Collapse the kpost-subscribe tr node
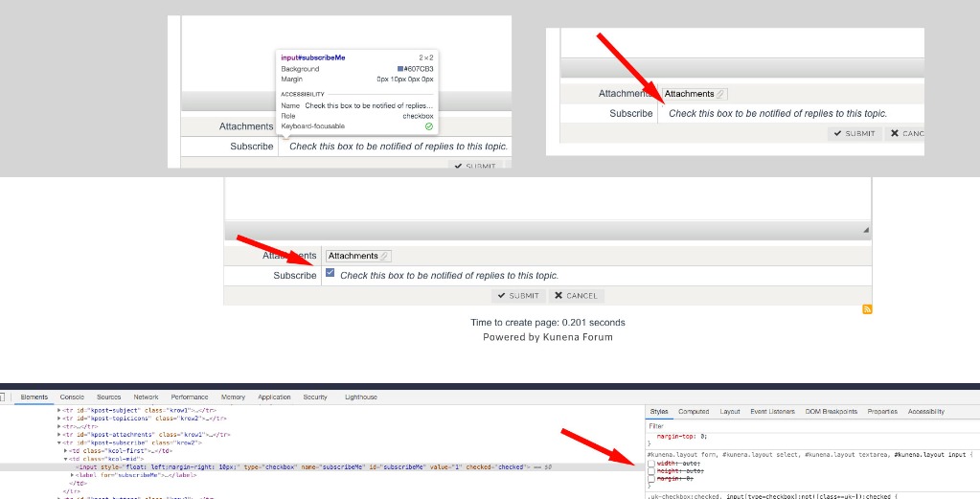Screen dimensions: 980x499 coord(59,442)
